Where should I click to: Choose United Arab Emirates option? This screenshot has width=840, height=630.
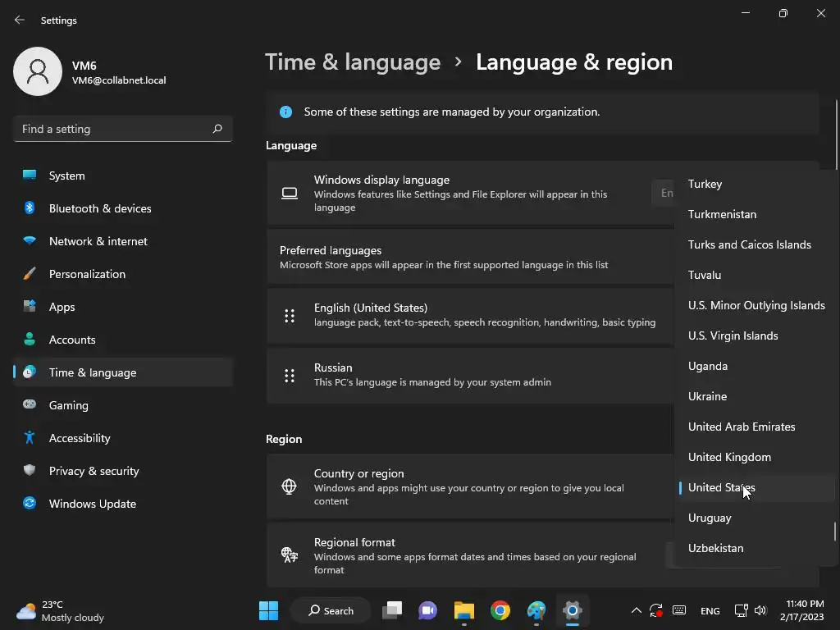coord(755,427)
